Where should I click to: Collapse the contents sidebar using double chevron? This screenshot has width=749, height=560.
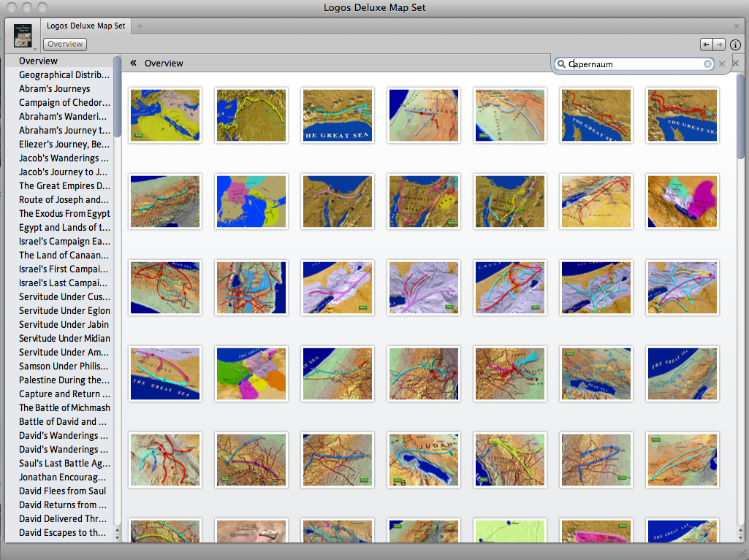tap(134, 64)
